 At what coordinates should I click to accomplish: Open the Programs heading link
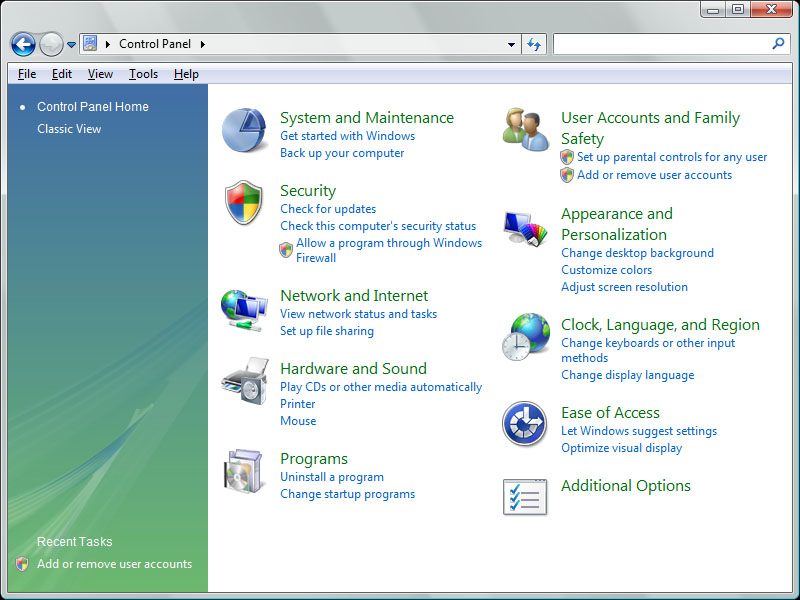coord(314,459)
